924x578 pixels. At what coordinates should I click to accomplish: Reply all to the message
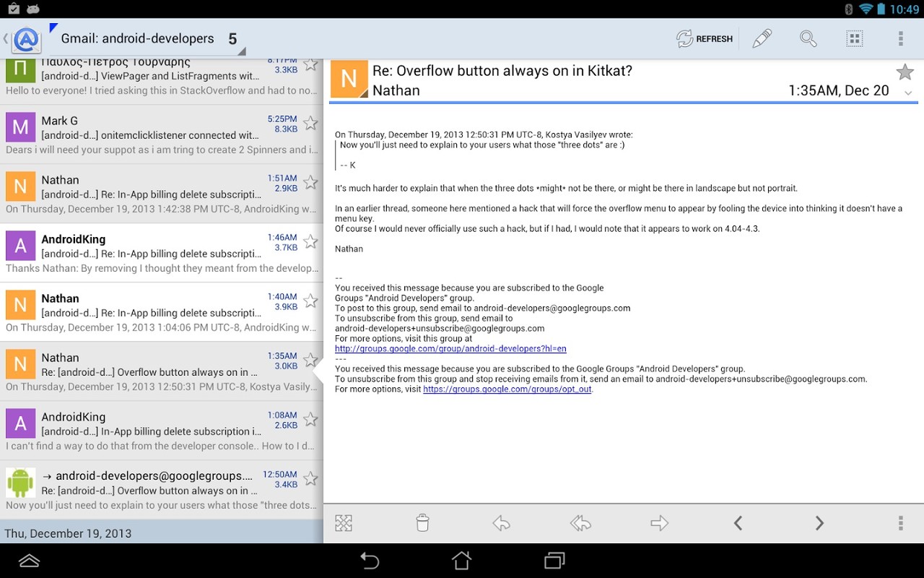tap(580, 523)
